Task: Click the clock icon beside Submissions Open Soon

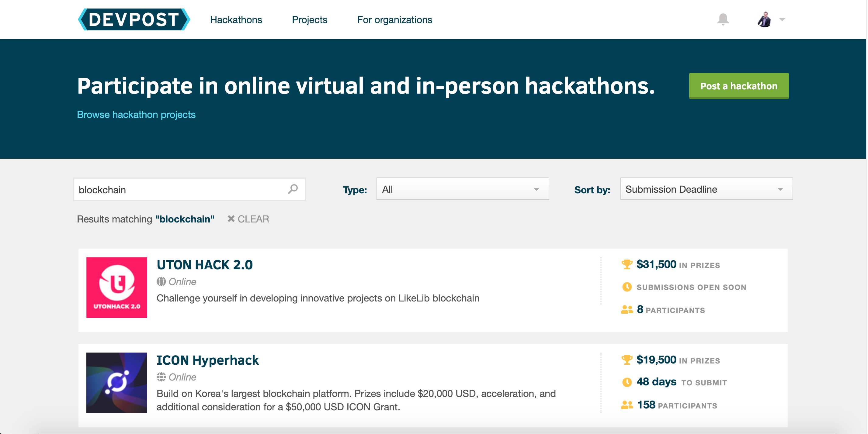Action: pyautogui.click(x=627, y=287)
